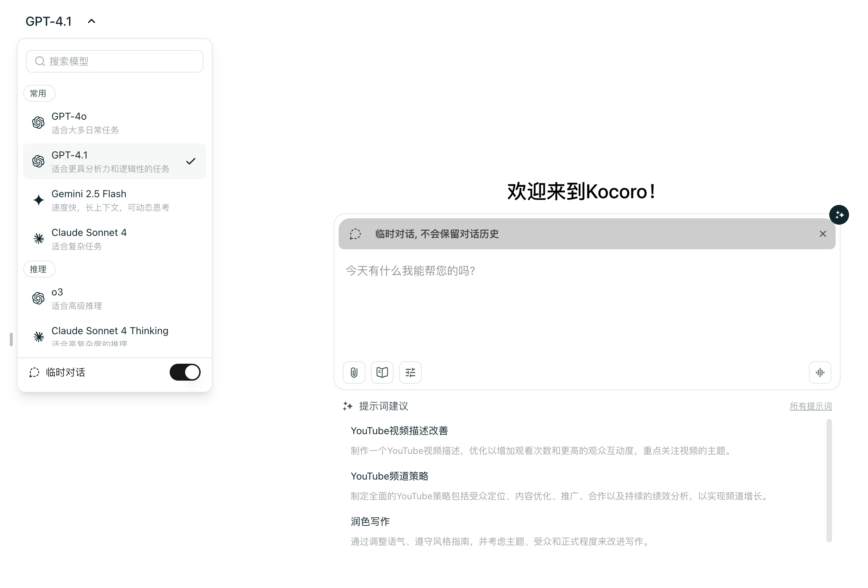The height and width of the screenshot is (588, 868).
Task: Collapse the GPT-4.1 model dropdown
Action: click(92, 21)
